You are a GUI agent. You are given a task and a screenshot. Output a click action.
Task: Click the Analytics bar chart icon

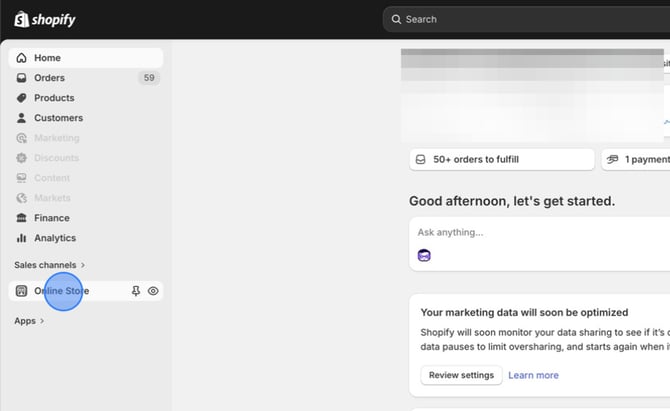tap(21, 238)
